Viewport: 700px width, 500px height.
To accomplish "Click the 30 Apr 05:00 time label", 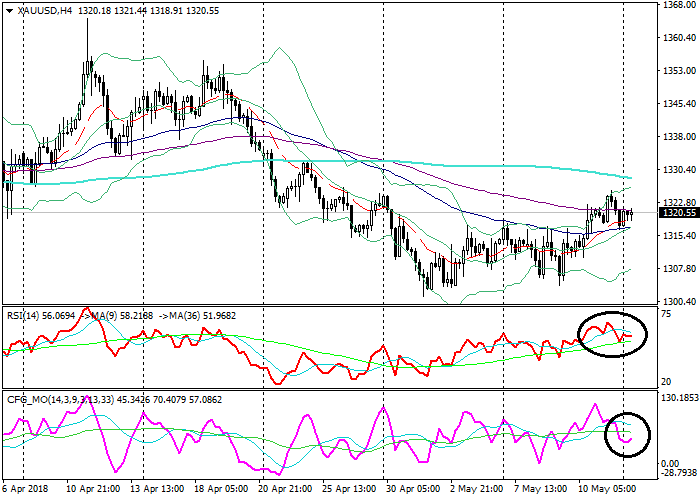I will click(x=411, y=491).
